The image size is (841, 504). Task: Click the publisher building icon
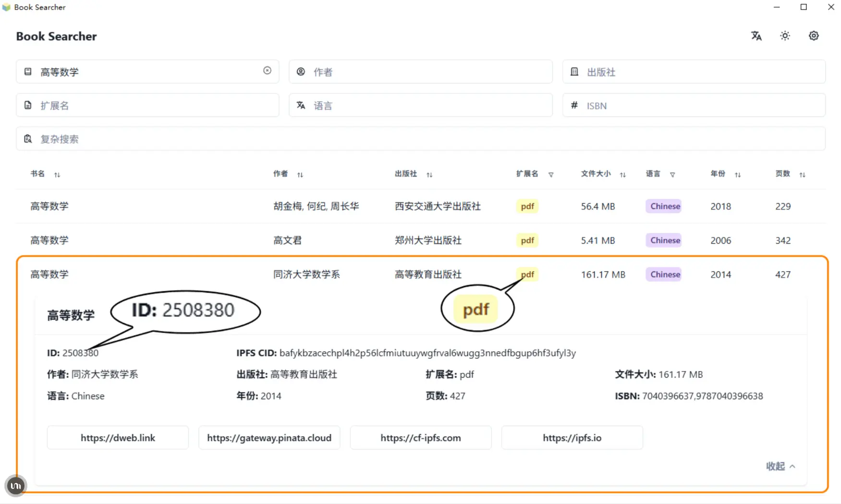[x=574, y=72]
